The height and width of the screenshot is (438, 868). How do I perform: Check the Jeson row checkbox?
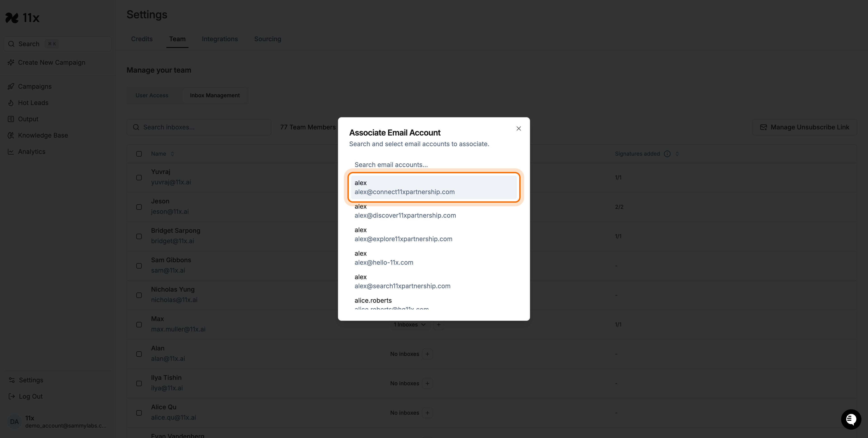tap(139, 207)
